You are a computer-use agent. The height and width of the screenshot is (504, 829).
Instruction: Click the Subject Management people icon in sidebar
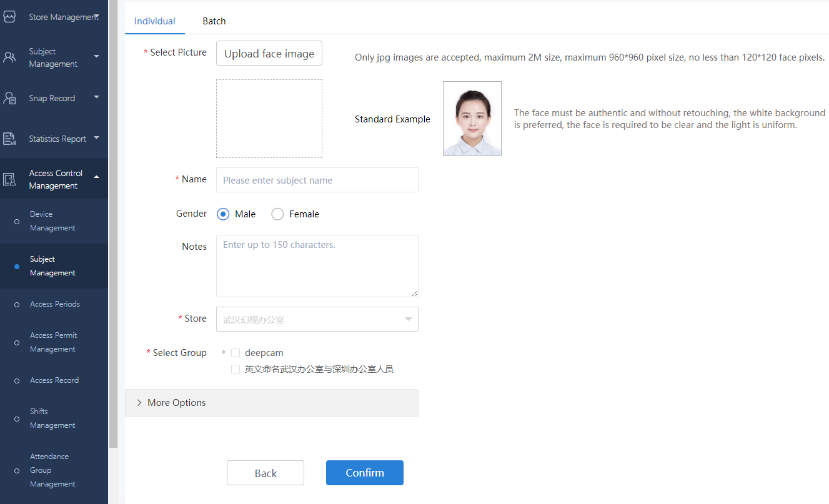tap(9, 57)
